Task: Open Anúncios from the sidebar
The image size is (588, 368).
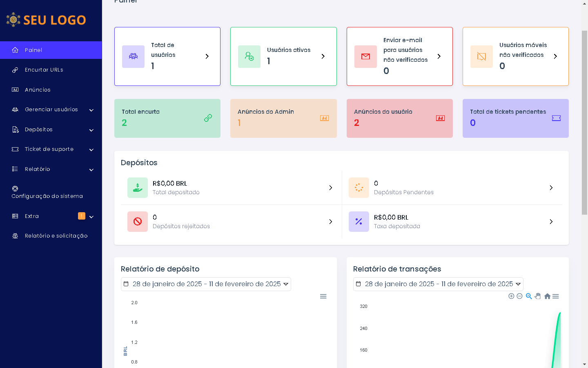Action: 38,90
